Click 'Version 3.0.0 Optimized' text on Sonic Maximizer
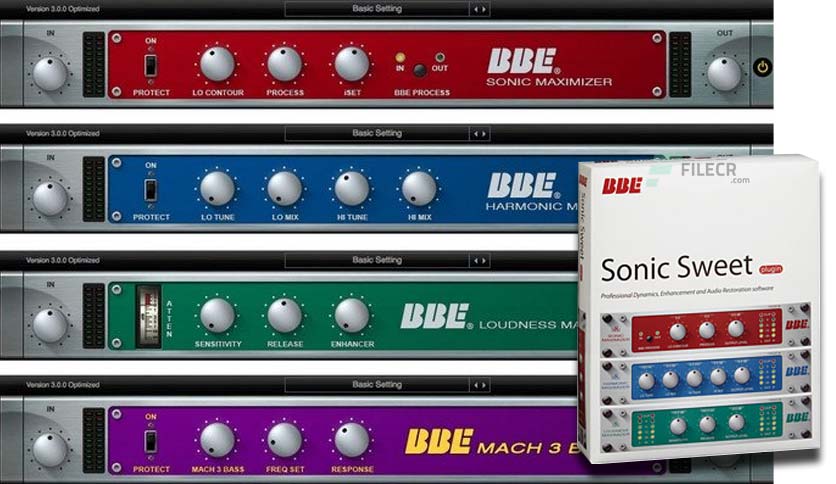Screen dimensions: 836x484 [x=63, y=9]
